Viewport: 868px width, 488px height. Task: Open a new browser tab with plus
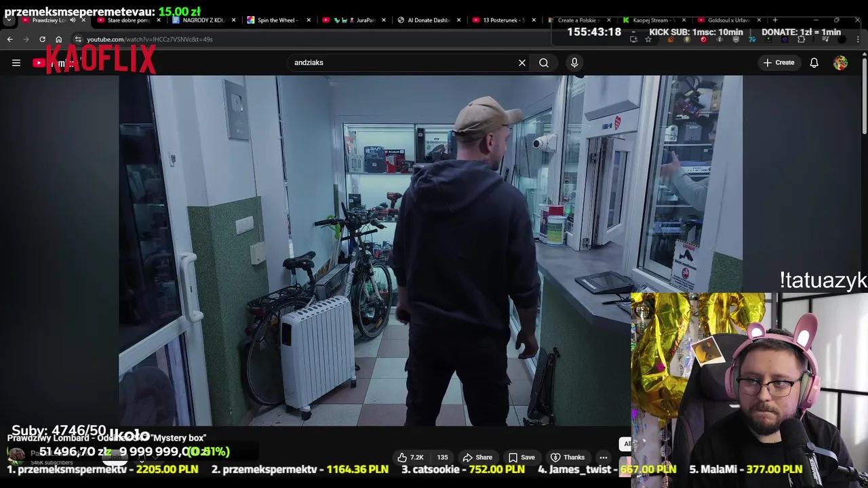tap(775, 20)
